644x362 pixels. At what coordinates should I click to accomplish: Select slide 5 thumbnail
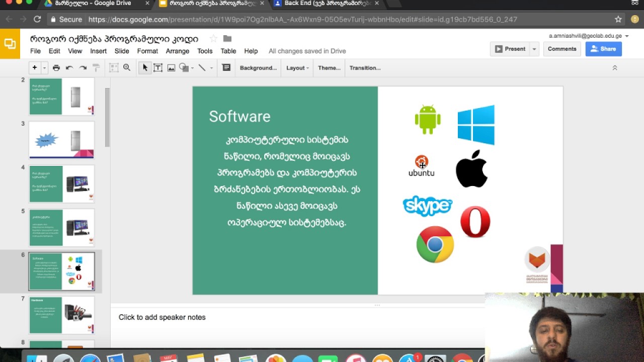[x=62, y=227]
